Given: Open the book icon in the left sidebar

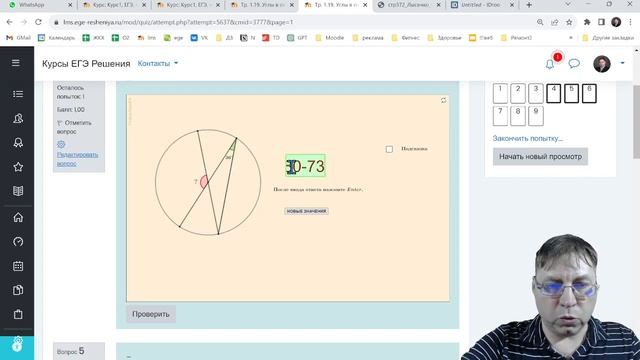Looking at the screenshot, I should coord(18,191).
